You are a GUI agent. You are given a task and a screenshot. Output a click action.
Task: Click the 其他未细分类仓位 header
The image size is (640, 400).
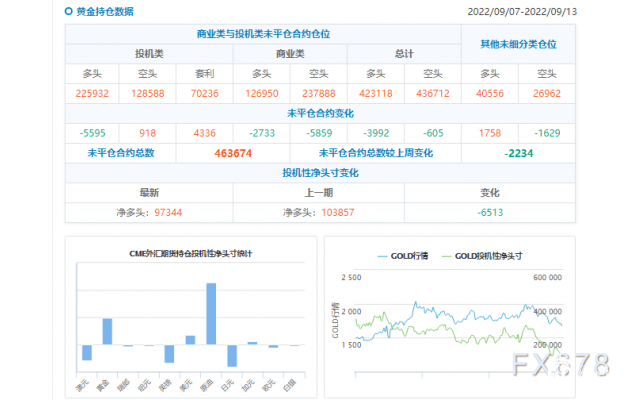518,44
